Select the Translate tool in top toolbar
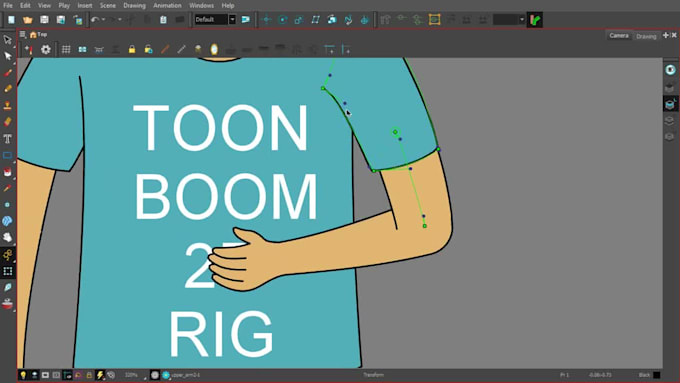 point(266,20)
